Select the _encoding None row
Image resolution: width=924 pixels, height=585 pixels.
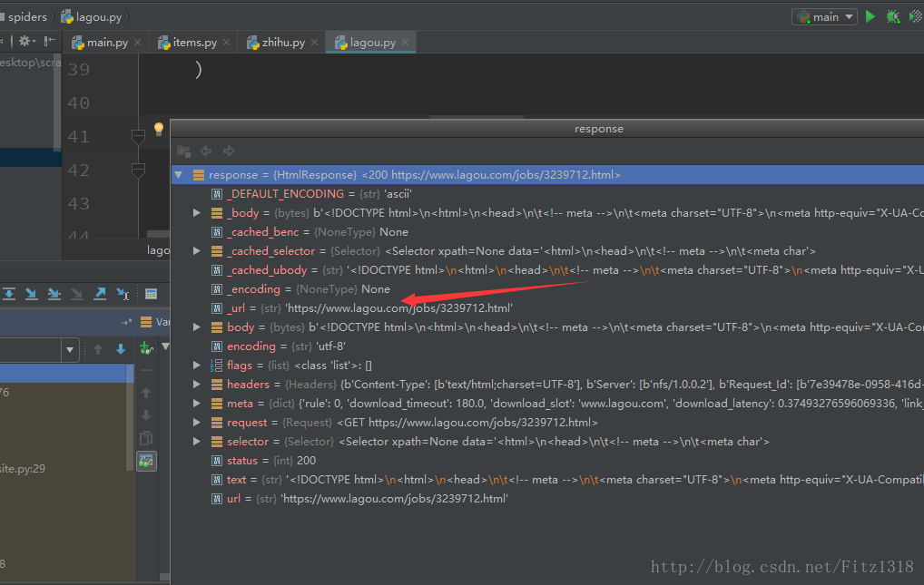tap(547, 289)
